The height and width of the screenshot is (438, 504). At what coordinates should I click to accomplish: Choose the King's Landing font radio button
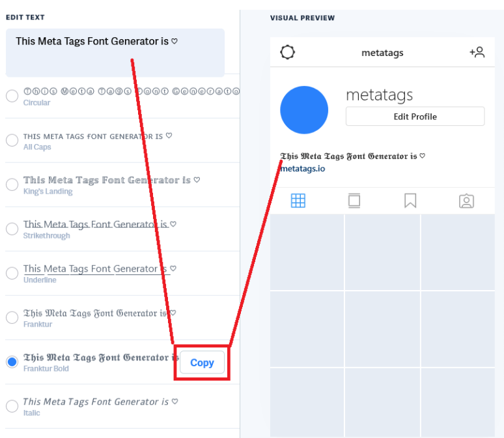12,184
